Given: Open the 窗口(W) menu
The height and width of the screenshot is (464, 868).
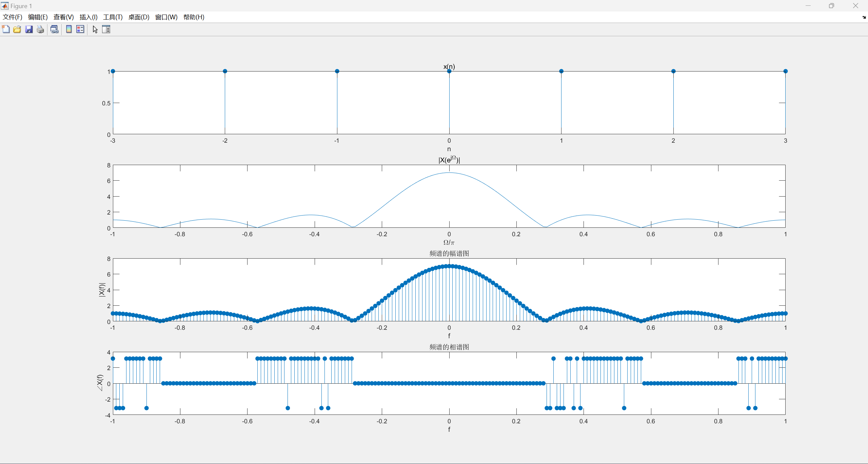Looking at the screenshot, I should click(166, 17).
